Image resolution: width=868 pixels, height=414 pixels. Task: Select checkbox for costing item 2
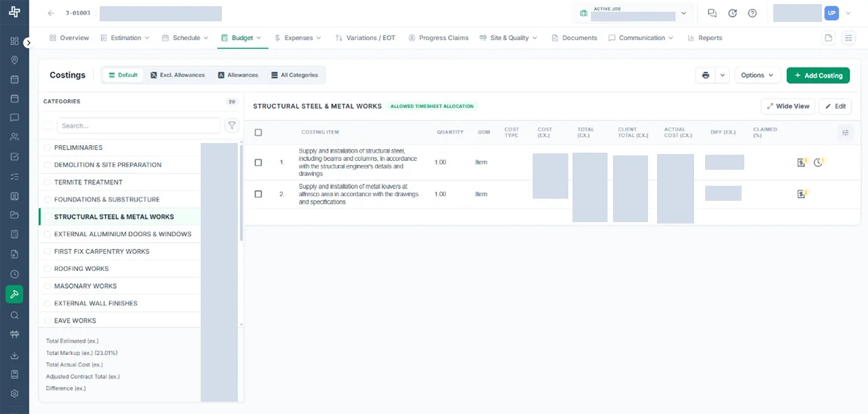(258, 194)
